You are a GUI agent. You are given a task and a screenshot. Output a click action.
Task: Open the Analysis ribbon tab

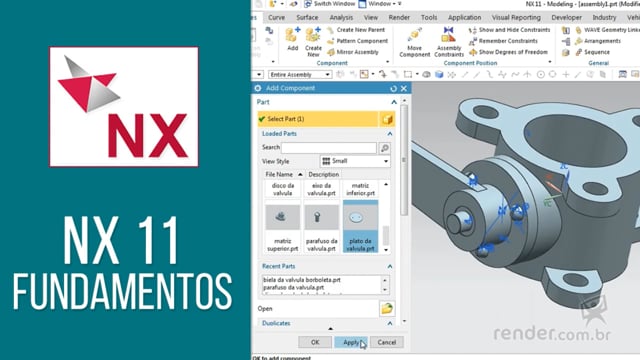click(x=341, y=17)
